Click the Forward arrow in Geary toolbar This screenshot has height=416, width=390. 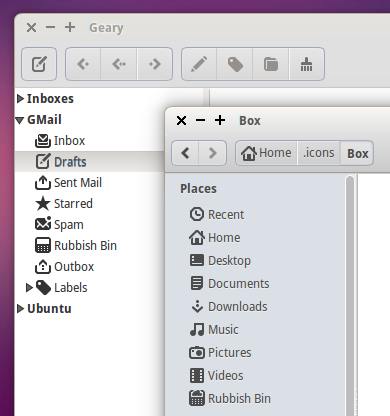(x=155, y=64)
